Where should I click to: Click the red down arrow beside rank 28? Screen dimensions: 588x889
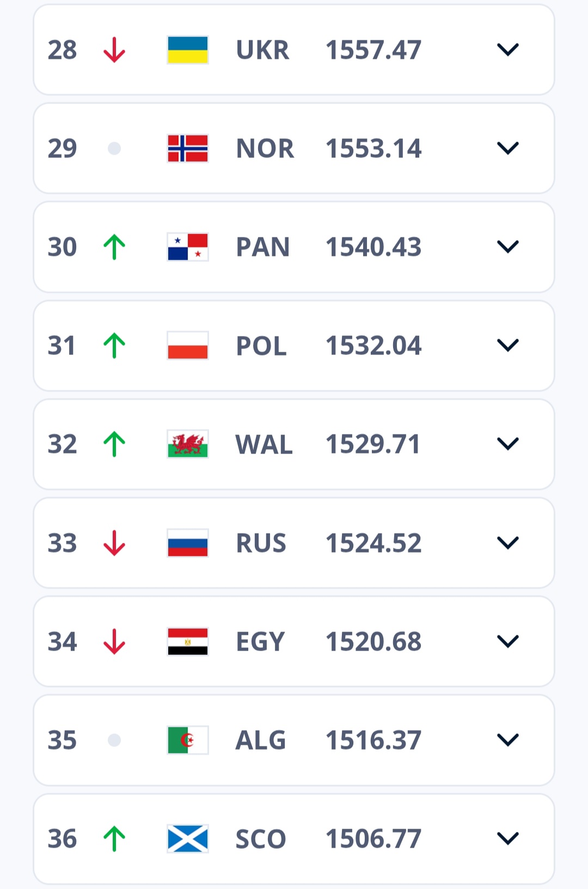114,50
